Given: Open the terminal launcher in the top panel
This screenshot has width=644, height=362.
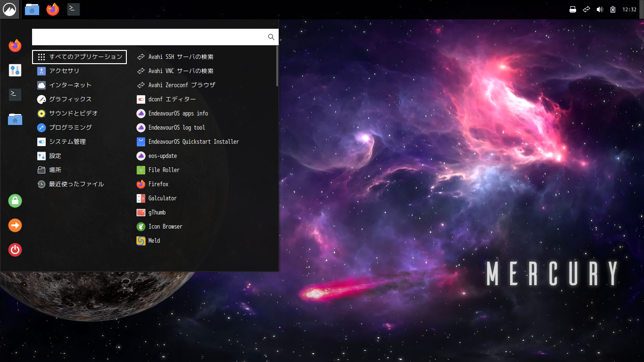Looking at the screenshot, I should click(x=74, y=9).
